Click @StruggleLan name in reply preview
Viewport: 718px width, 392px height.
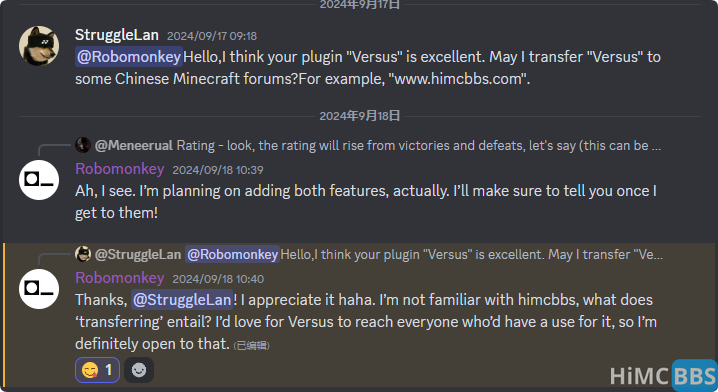pyautogui.click(x=138, y=255)
